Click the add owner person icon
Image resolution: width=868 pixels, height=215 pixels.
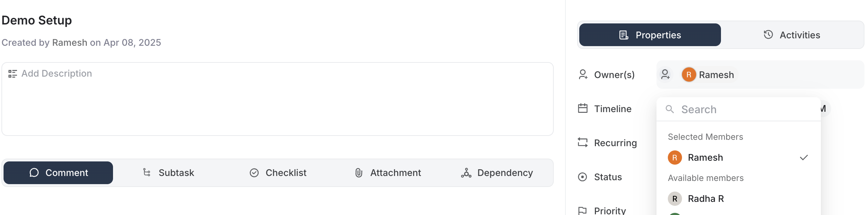pyautogui.click(x=665, y=75)
